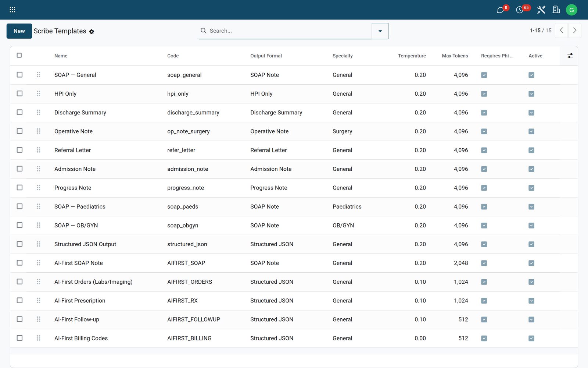Open the debug tools wrench icon
Image resolution: width=588 pixels, height=368 pixels.
[x=541, y=10]
